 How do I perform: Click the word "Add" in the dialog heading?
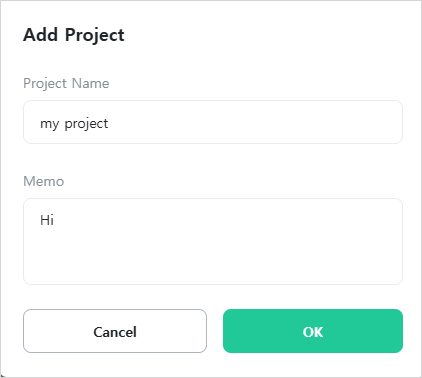(40, 35)
